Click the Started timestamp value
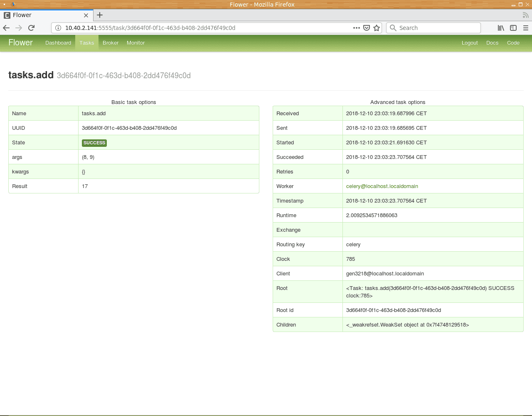Screen dimensions: 532x416 click(x=387, y=143)
